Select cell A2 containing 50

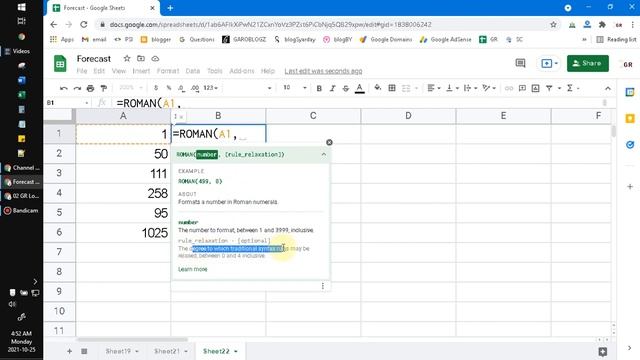click(x=123, y=153)
